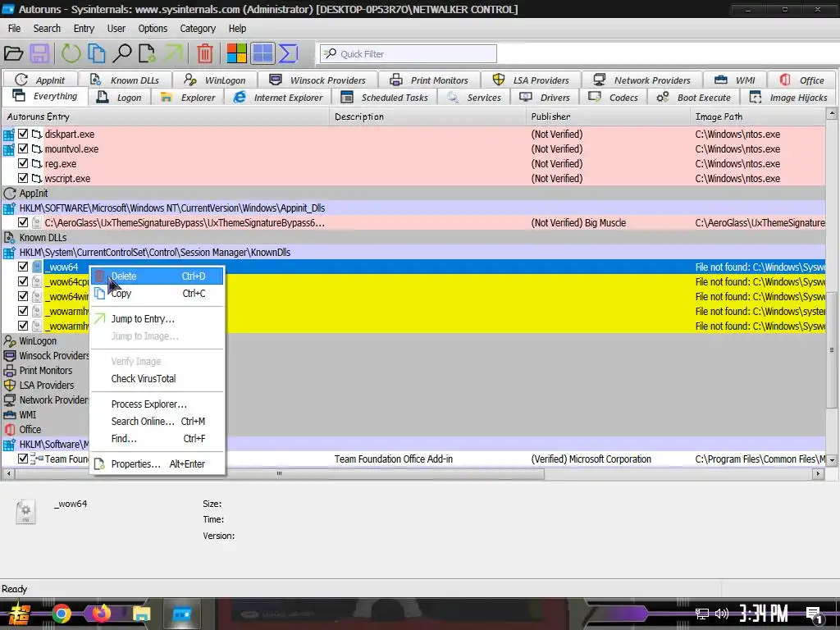The height and width of the screenshot is (630, 840).
Task: Click the Properties document toolbar icon
Action: (x=146, y=53)
